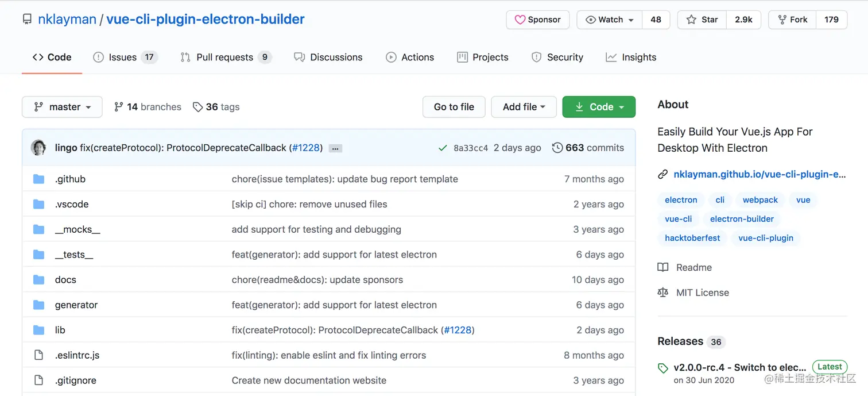Click the commit history clock icon
The image size is (868, 396).
tap(557, 148)
